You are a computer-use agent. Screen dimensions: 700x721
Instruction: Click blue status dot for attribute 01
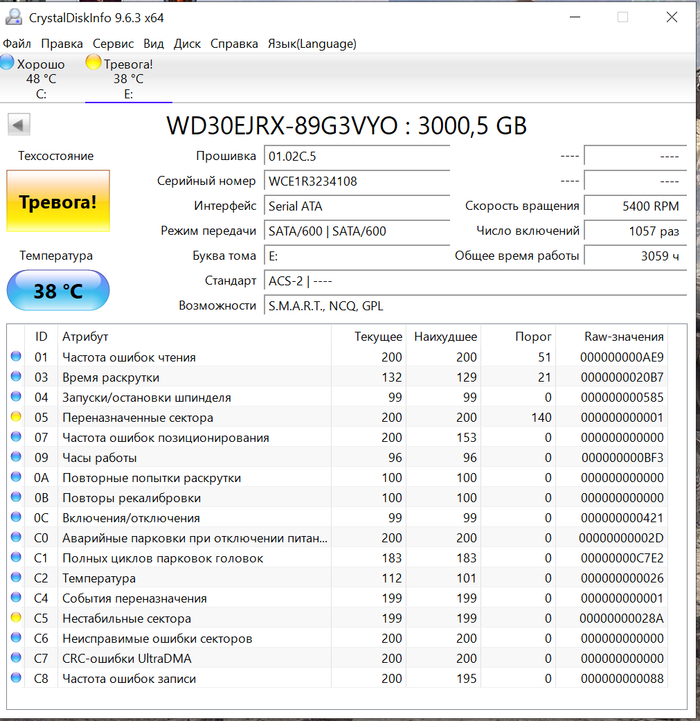[15, 357]
